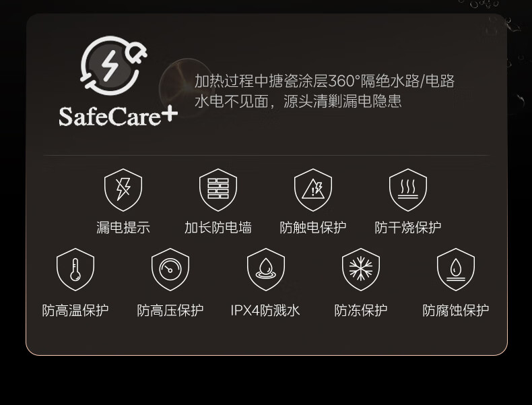Screen dimensions: 532x405
Task: Click the pressure gauge shield icon
Action: click(x=170, y=270)
